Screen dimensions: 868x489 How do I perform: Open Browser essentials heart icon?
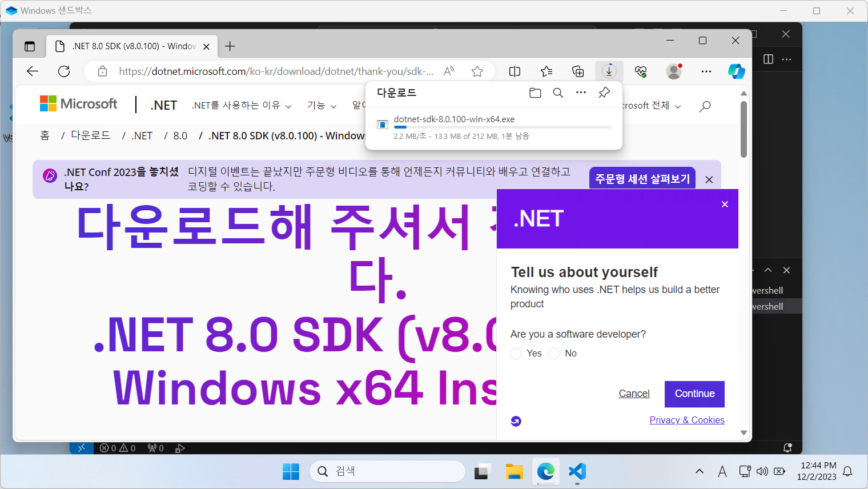click(641, 71)
